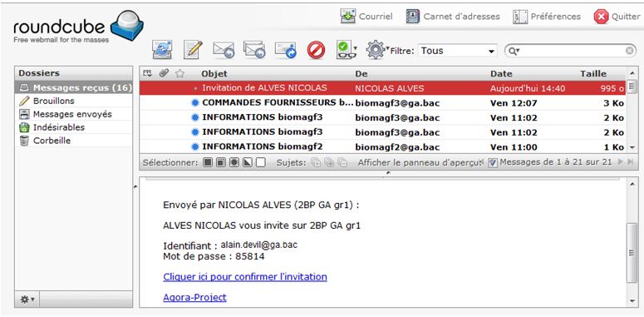Screen dimensions: 644x317
Task: Sort messages by Taille column
Action: (593, 74)
